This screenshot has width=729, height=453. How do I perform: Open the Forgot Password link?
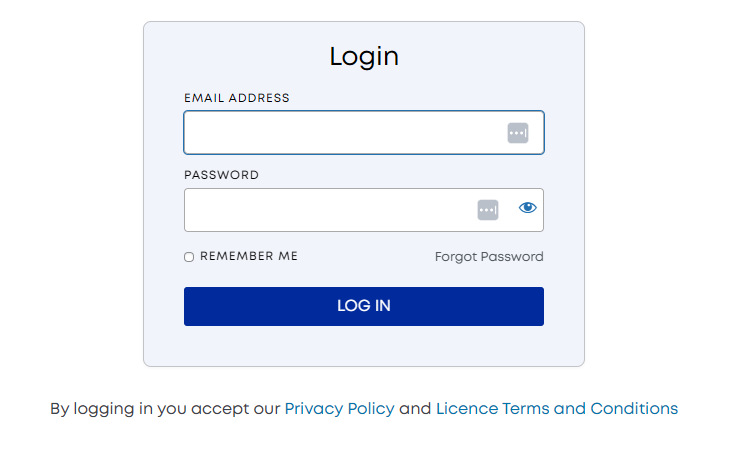[489, 257]
